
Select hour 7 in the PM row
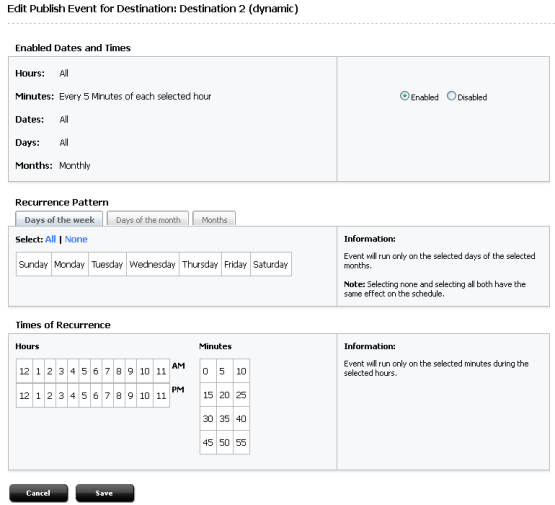point(107,395)
